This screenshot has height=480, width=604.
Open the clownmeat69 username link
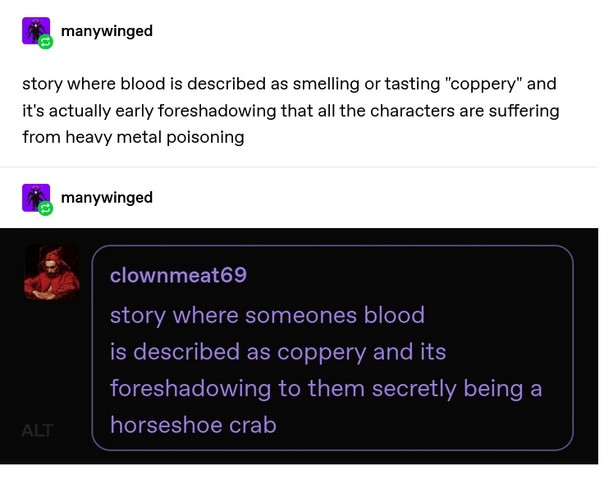178,275
